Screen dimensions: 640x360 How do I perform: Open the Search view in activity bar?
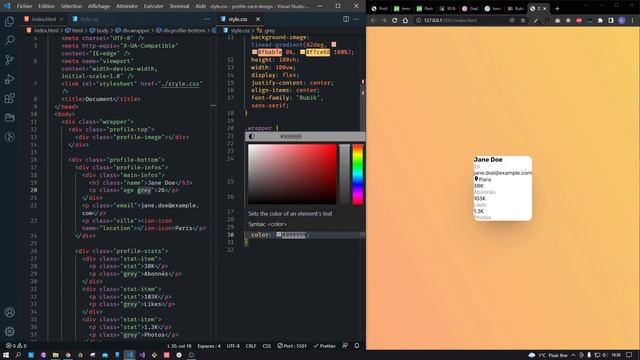(x=9, y=40)
